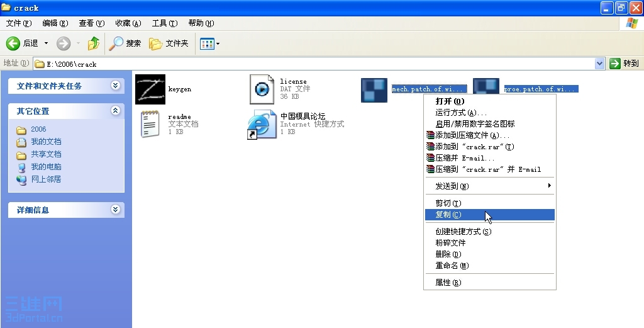Choose 运行方式(A)... in context menu
644x328 pixels.
(489, 113)
